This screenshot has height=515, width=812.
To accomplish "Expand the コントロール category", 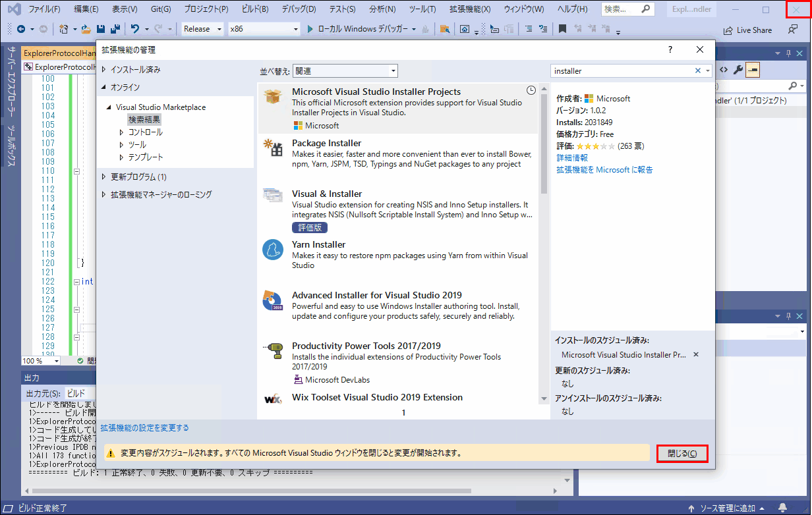I will 121,132.
